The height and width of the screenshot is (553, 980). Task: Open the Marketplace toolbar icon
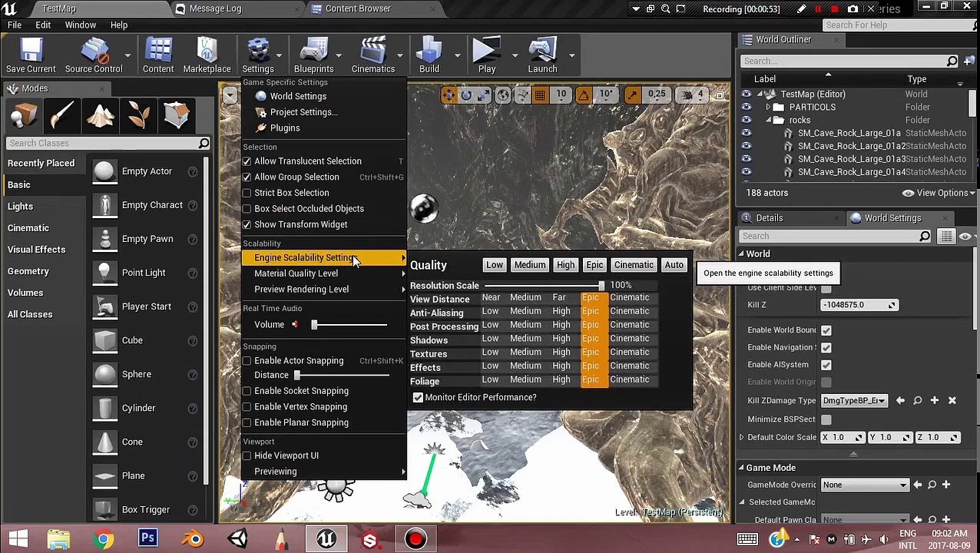[207, 55]
